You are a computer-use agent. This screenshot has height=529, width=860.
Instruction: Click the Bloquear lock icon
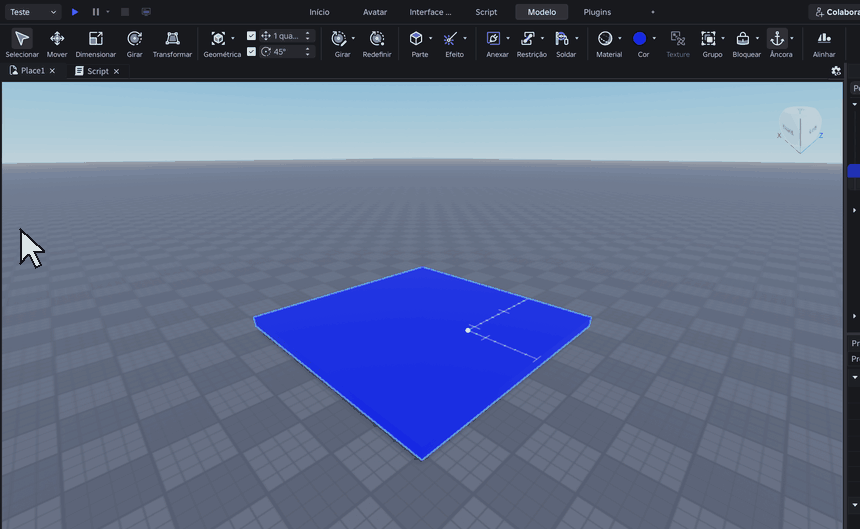point(743,38)
